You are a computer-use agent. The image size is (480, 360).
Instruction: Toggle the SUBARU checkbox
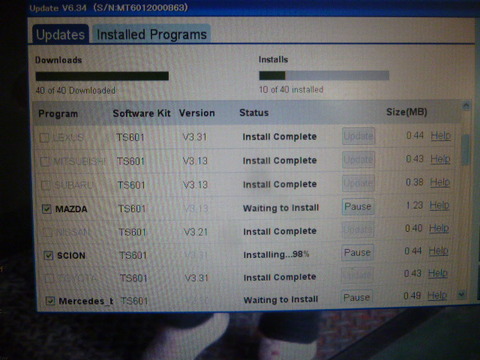pos(46,185)
